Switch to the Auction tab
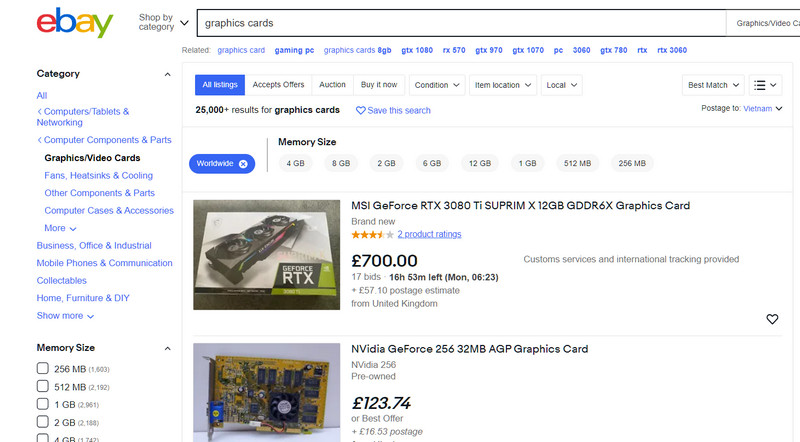 pyautogui.click(x=332, y=85)
